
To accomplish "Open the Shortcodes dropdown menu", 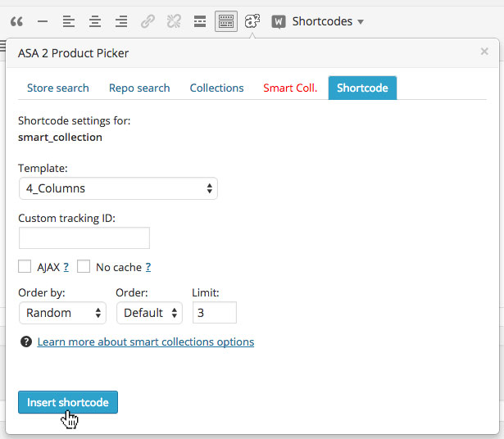I will (x=328, y=21).
